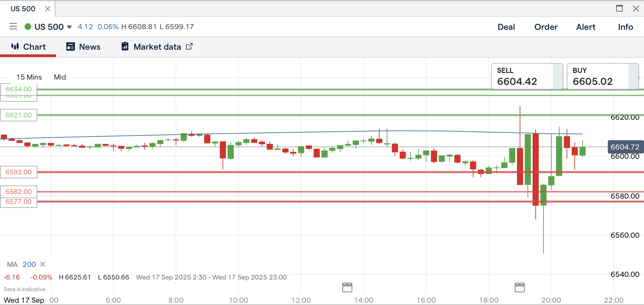
Task: Open the Market data tab
Action: pos(157,47)
